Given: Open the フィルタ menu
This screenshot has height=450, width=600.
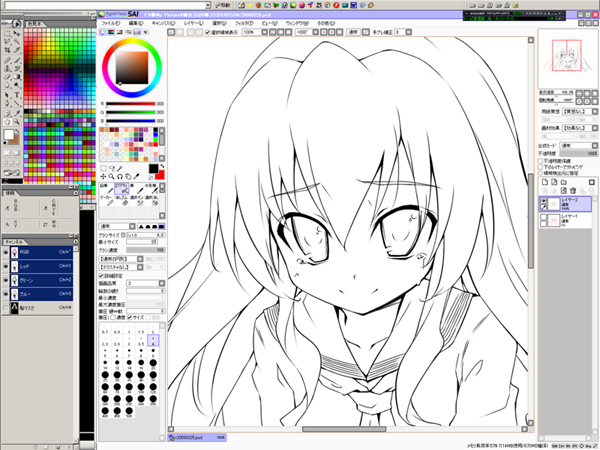Looking at the screenshot, I should coord(244,23).
